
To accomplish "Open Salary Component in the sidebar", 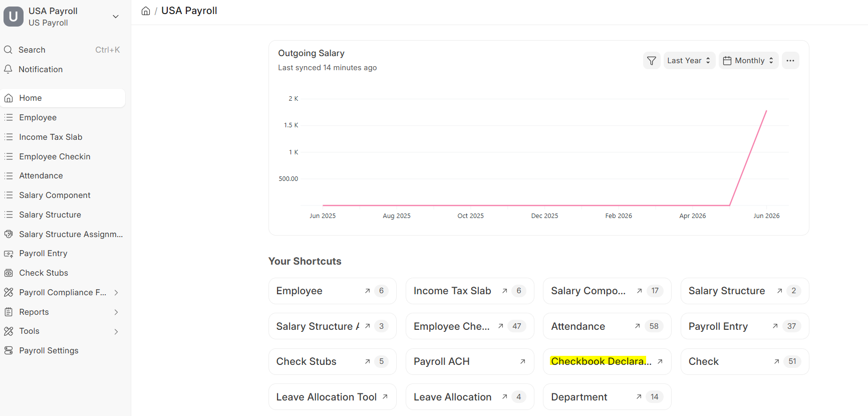I will pyautogui.click(x=63, y=195).
